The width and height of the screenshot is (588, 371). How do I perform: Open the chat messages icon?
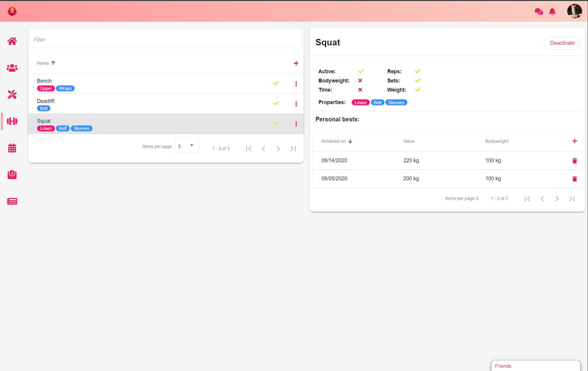[x=539, y=12]
